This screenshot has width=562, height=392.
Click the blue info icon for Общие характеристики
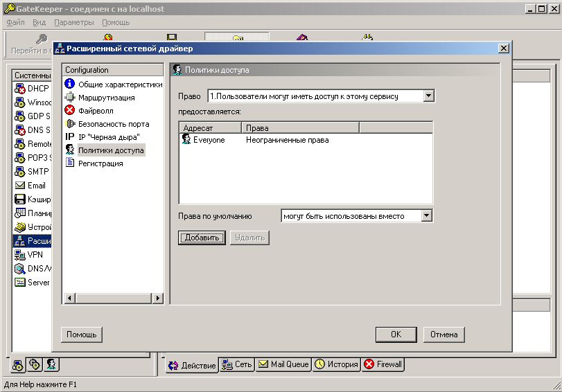(x=70, y=84)
